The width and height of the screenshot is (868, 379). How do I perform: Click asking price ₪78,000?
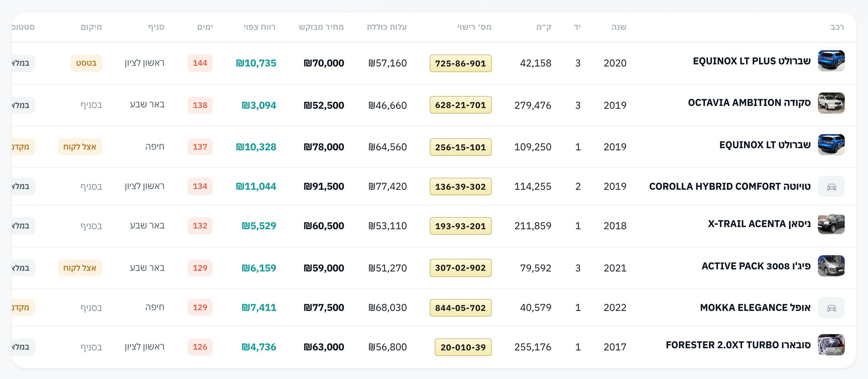point(324,147)
